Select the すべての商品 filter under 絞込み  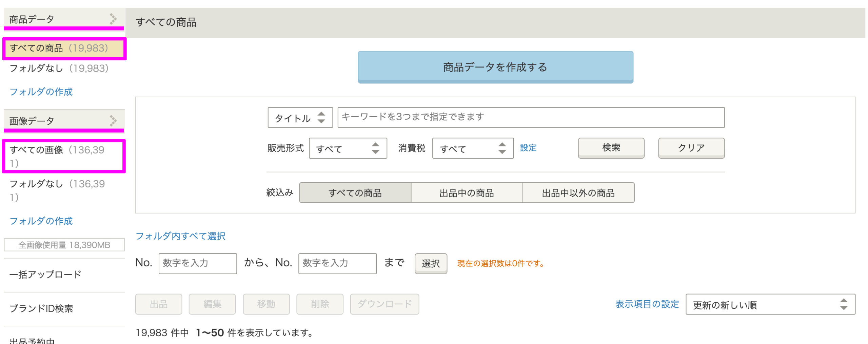[x=355, y=193]
